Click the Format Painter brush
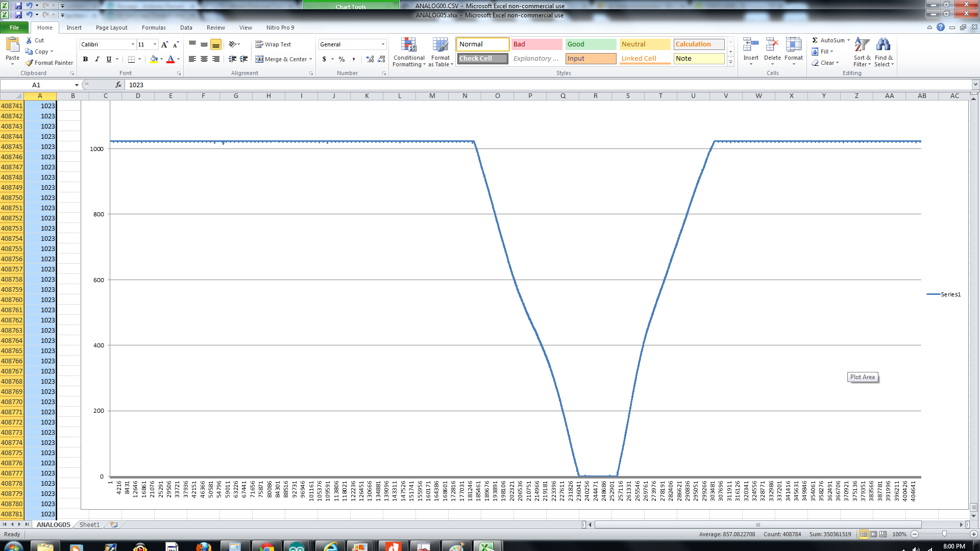 coord(29,63)
